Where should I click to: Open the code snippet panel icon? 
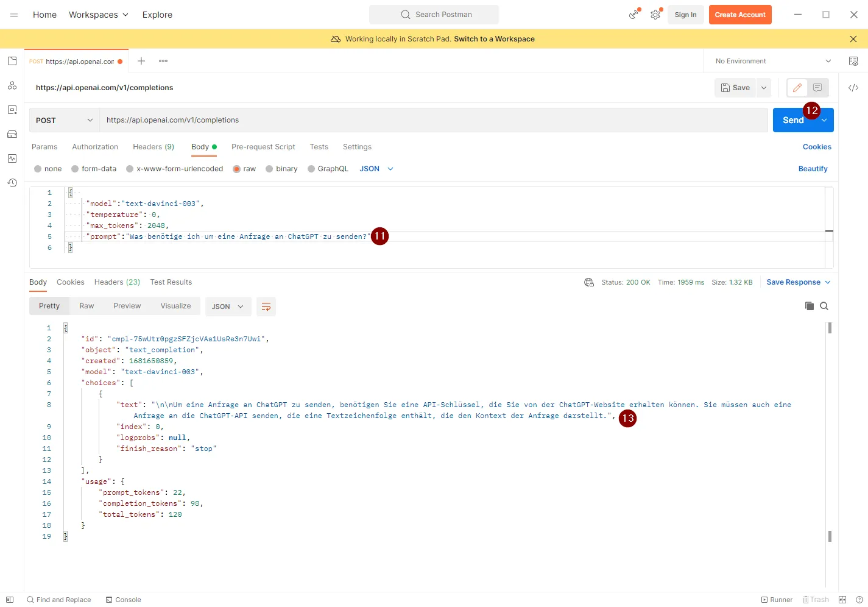[853, 88]
